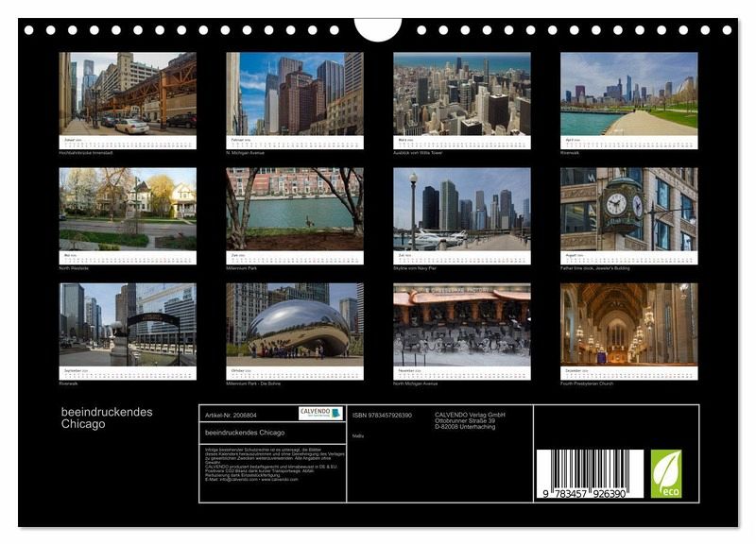Click 'beeindruckendes Chicago' in the info box

(245, 433)
